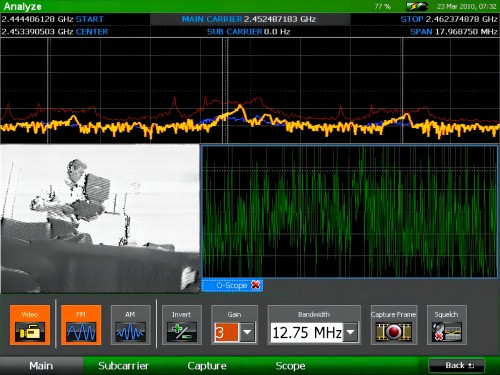
Task: Select the orange Gain value box
Action: click(x=227, y=332)
